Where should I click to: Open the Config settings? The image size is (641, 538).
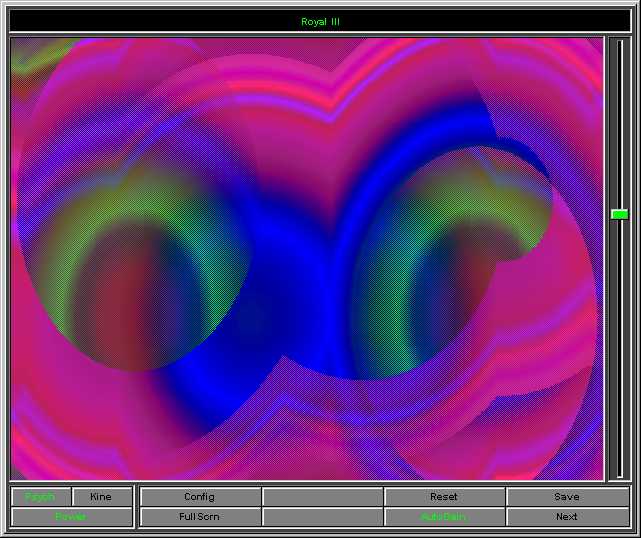[200, 497]
